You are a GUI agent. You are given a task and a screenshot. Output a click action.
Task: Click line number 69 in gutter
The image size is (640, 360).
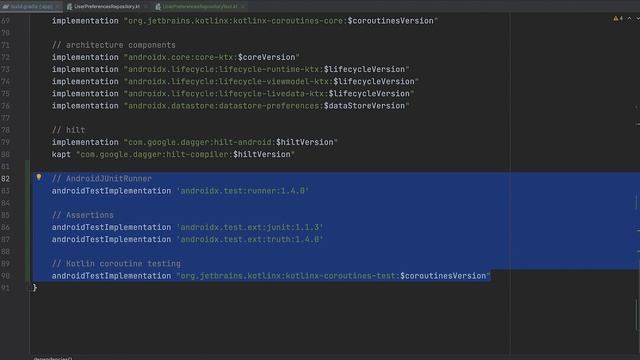pyautogui.click(x=5, y=21)
